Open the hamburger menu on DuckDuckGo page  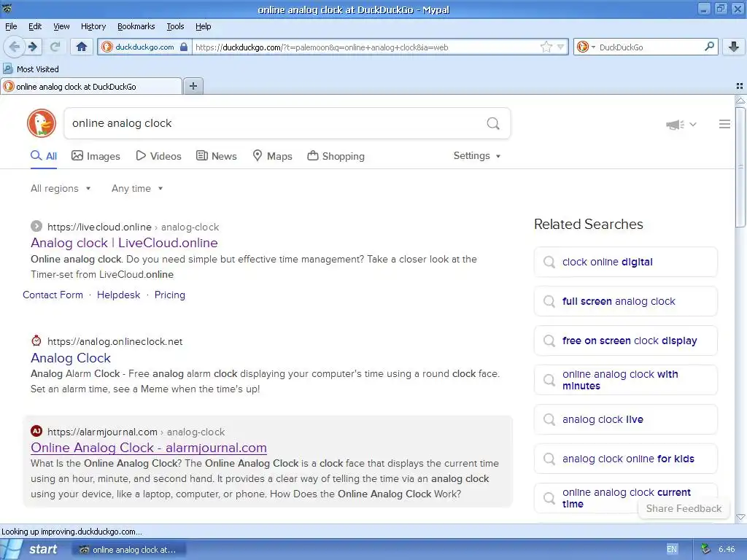coord(724,124)
